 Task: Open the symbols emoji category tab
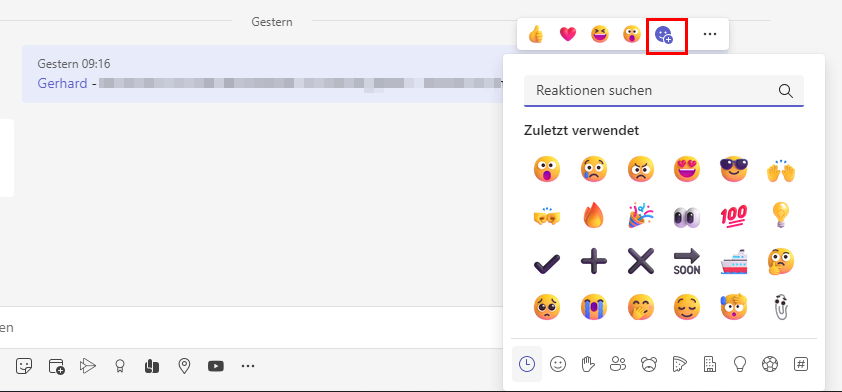point(801,365)
